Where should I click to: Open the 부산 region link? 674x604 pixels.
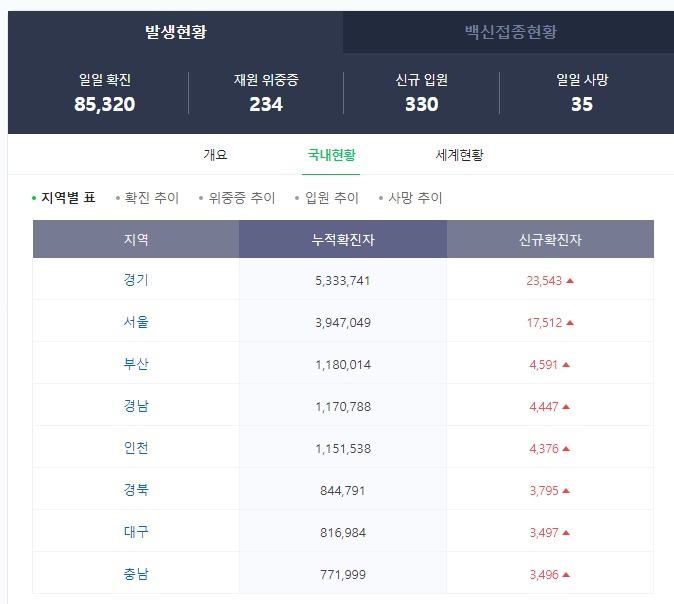click(x=136, y=364)
